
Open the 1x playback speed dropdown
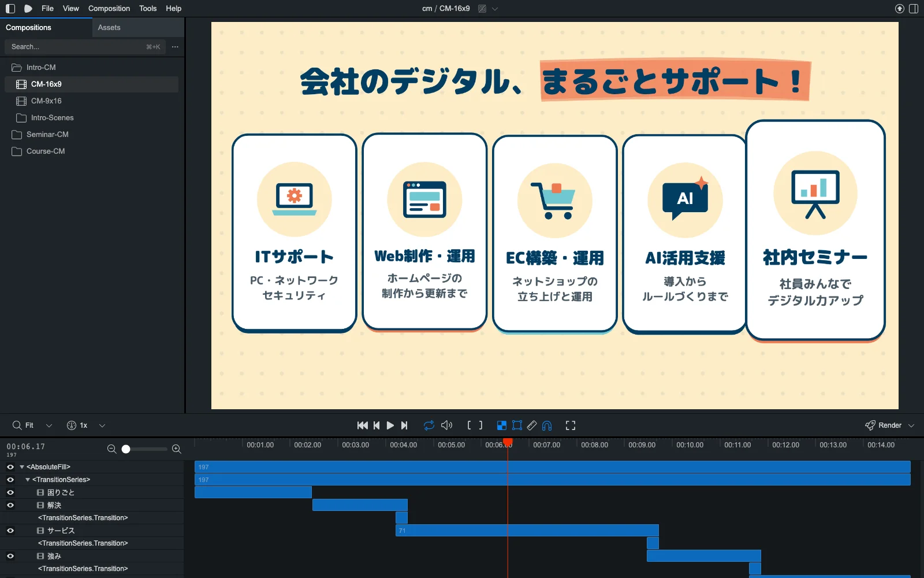coord(86,425)
